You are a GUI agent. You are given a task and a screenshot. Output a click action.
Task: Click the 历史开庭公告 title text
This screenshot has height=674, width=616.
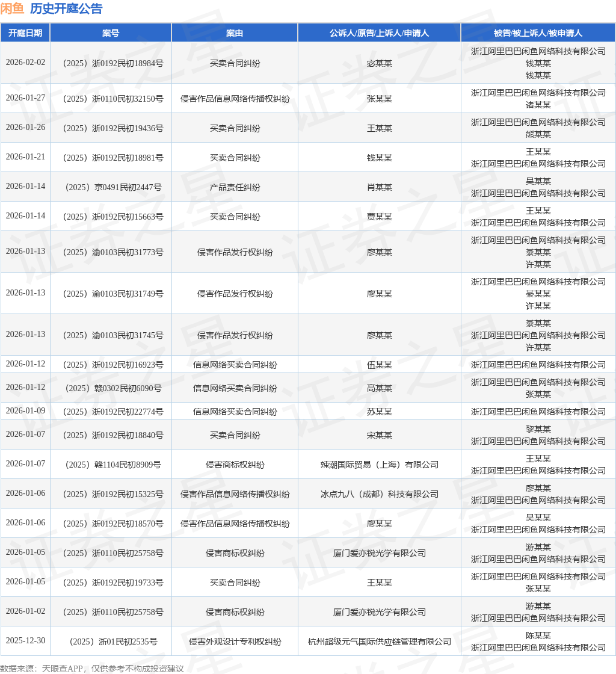click(66, 8)
